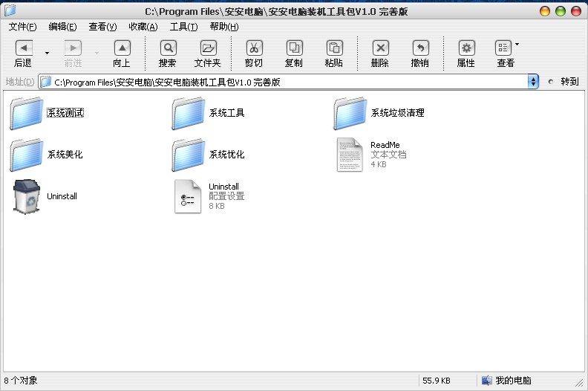Open the back history dropdown arrow
This screenshot has width=588, height=391.
point(47,53)
